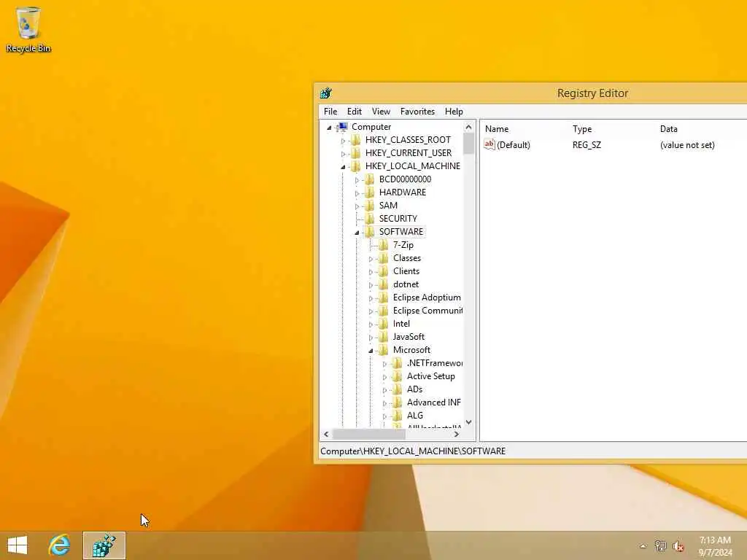
Task: Expand the Eclipse Adoptium arrow
Action: click(371, 298)
